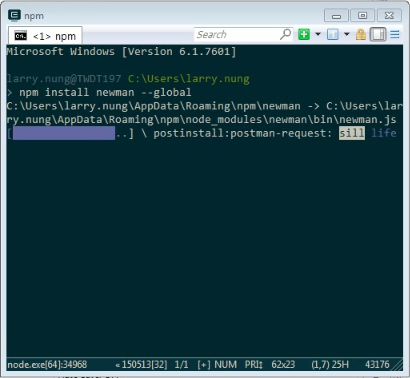Click the «150513[32] version status entry
The width and height of the screenshot is (410, 378).
pyautogui.click(x=141, y=364)
